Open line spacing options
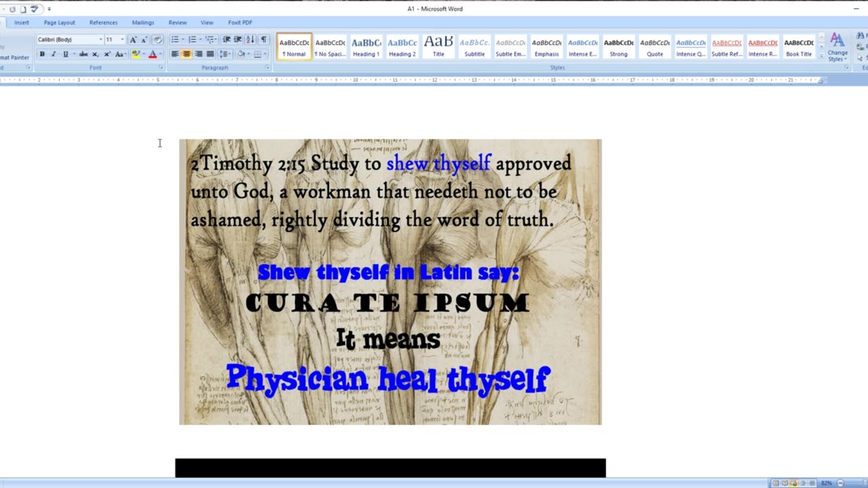Image resolution: width=868 pixels, height=488 pixels. pyautogui.click(x=225, y=54)
